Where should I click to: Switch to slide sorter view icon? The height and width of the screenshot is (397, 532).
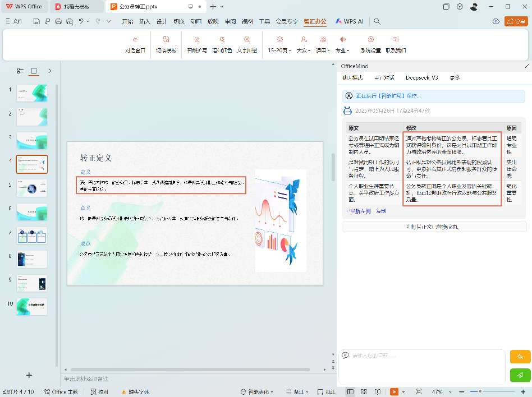point(364,391)
